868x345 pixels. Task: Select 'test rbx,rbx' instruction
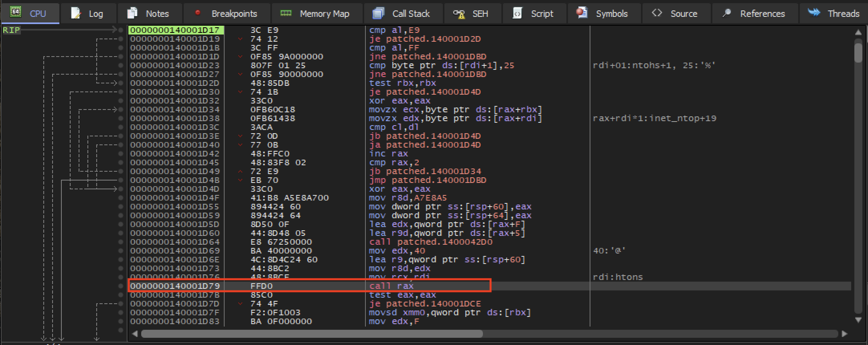(x=403, y=83)
